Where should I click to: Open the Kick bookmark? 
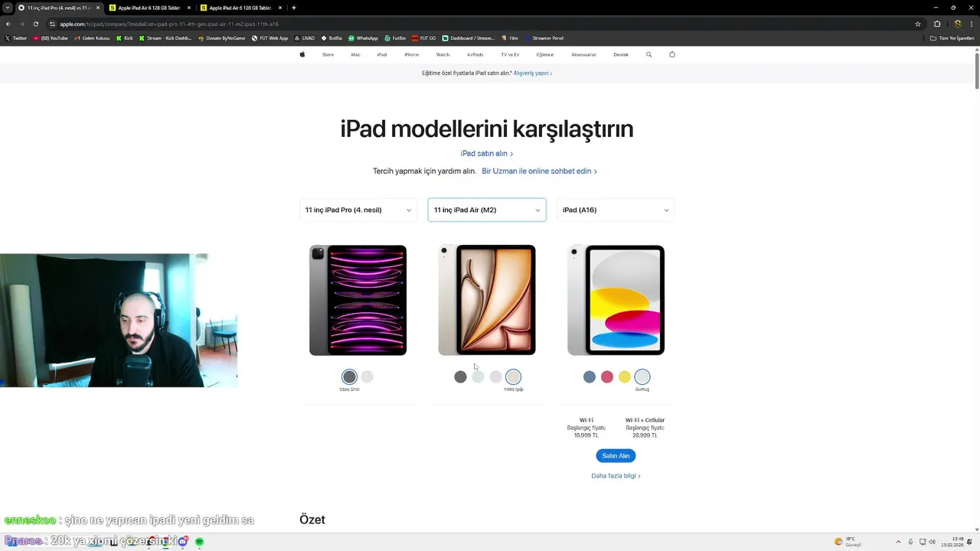coord(124,37)
